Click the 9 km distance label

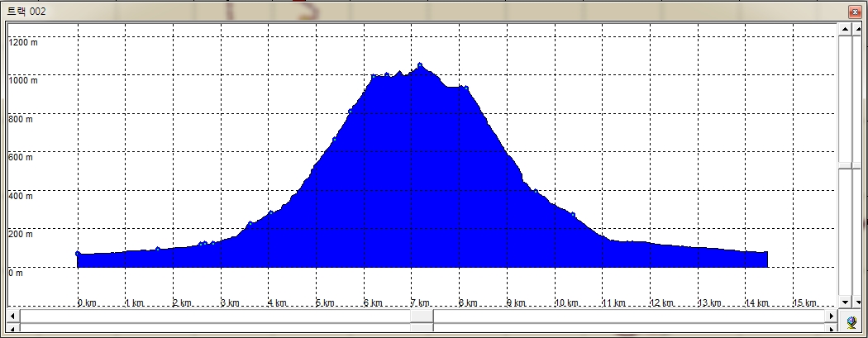pos(516,302)
